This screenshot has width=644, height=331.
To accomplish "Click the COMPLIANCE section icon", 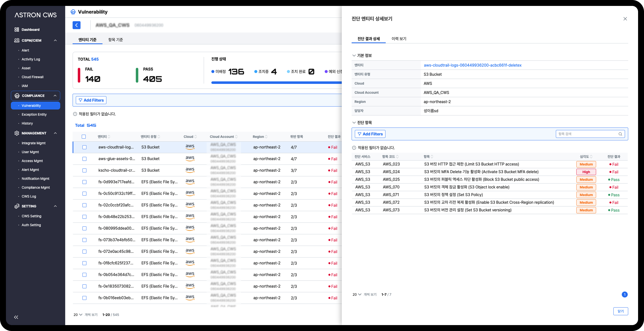I will 17,96.
